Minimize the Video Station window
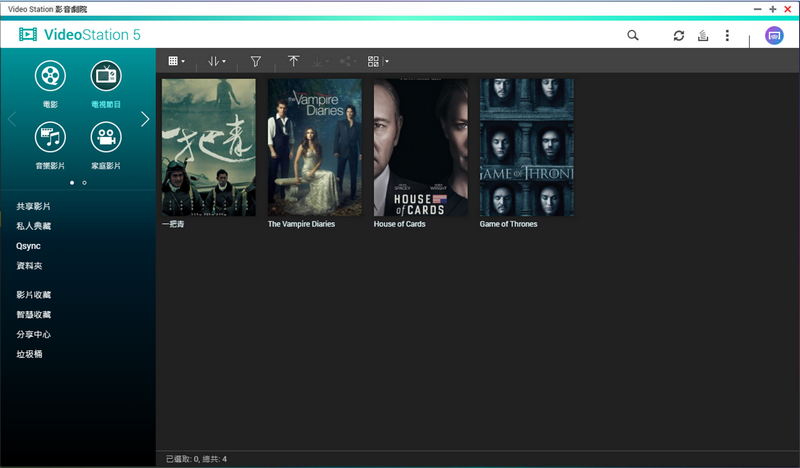 (x=758, y=9)
